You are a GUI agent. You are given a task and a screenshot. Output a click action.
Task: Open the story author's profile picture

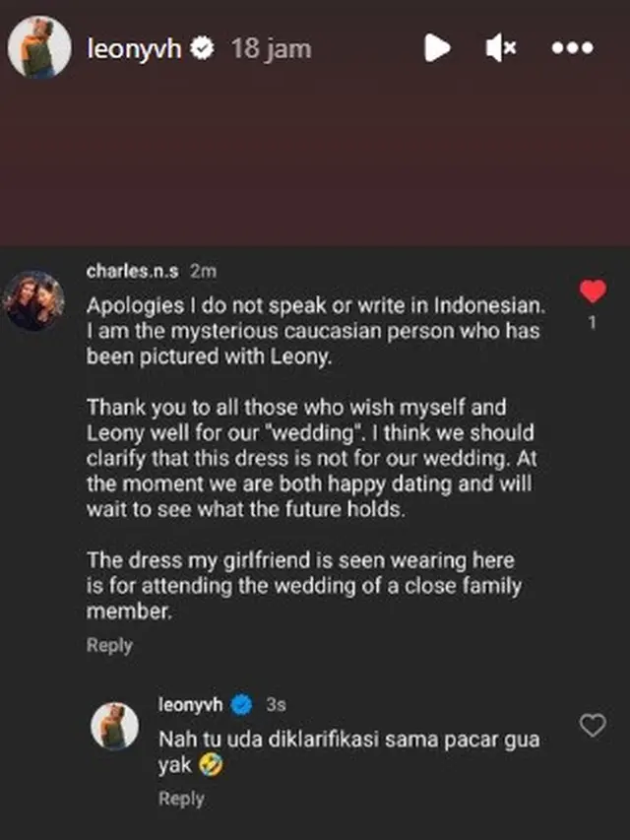point(38,47)
